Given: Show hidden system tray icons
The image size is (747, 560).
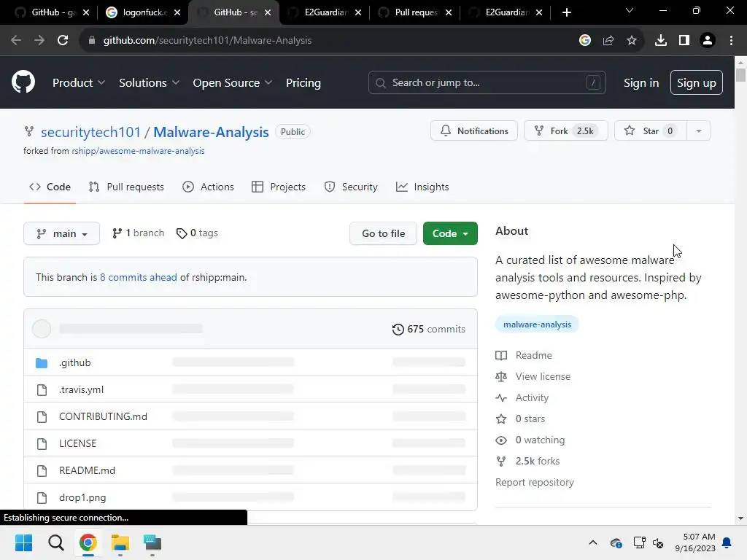Looking at the screenshot, I should [592, 542].
